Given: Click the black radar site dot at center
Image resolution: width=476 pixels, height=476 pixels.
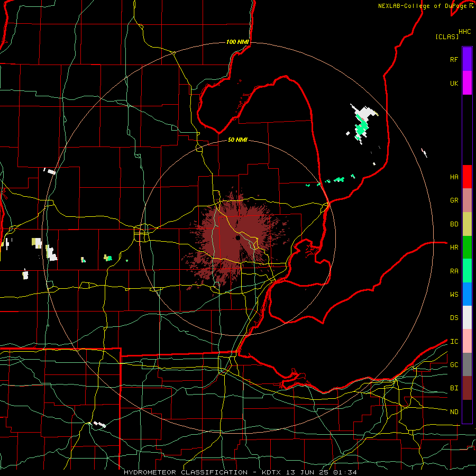Looking at the screenshot, I should point(237,238).
